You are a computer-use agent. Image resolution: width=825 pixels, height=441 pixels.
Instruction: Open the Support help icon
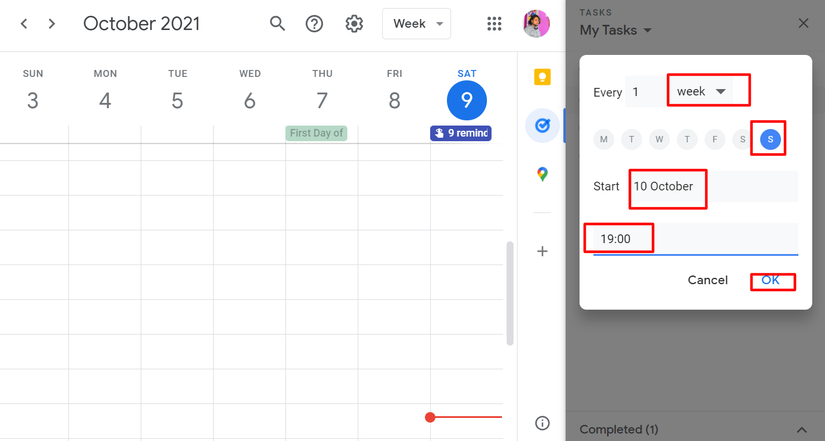[315, 24]
